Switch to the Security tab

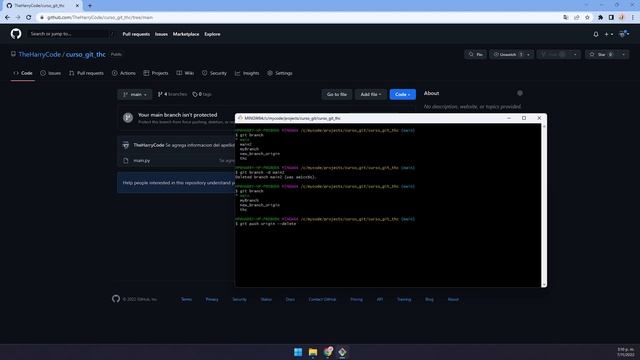214,73
